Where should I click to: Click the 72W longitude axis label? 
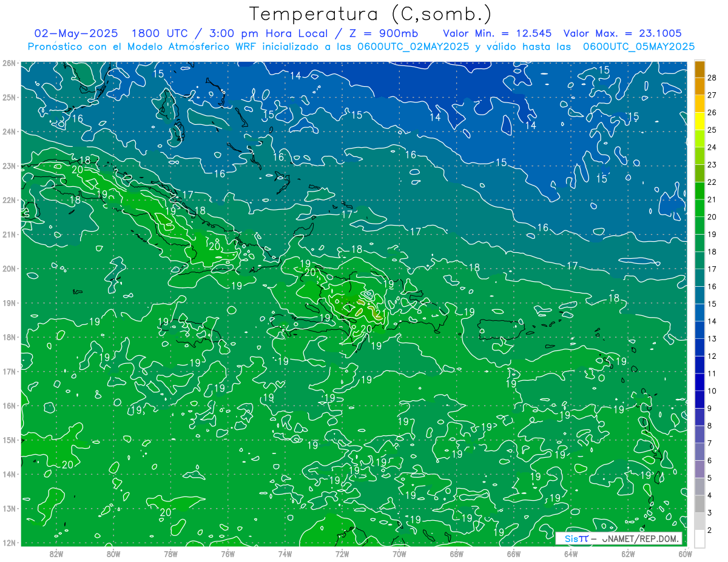tap(342, 554)
